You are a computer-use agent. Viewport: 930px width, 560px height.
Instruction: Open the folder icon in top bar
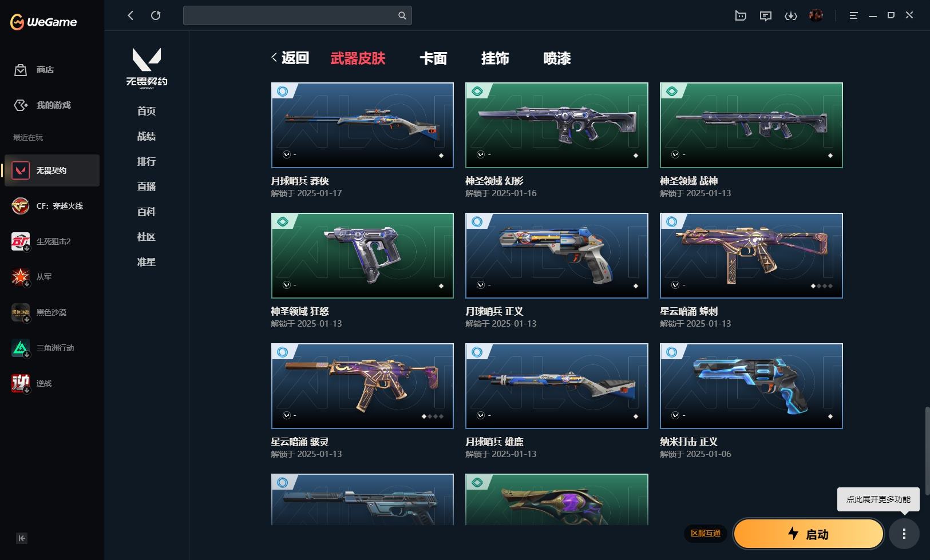pos(741,16)
